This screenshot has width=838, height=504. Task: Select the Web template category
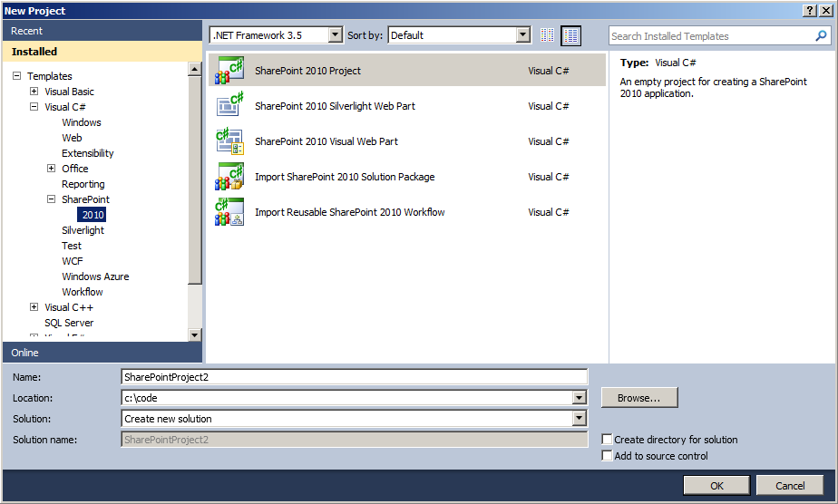click(72, 138)
